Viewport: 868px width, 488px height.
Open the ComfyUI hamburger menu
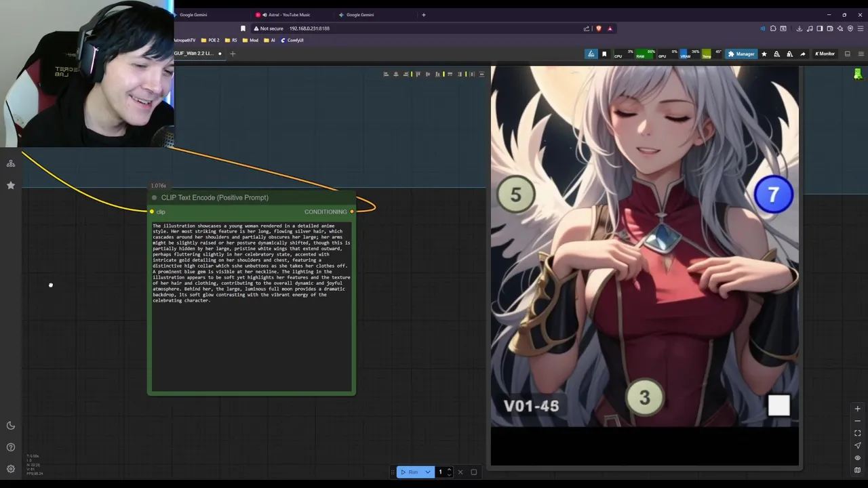click(x=863, y=54)
